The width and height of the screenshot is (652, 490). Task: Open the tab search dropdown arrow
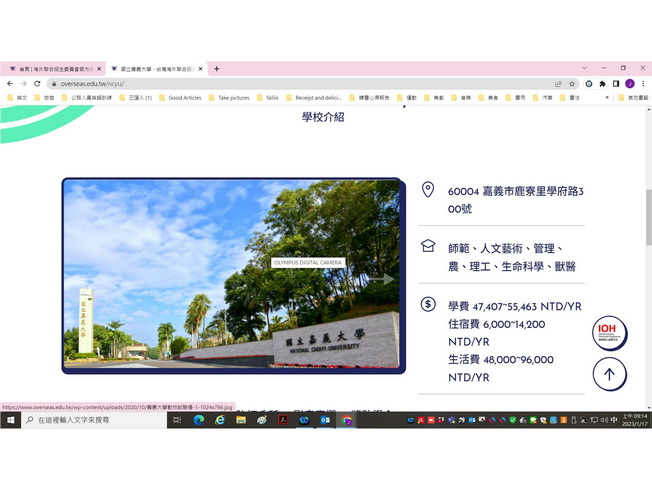[584, 68]
